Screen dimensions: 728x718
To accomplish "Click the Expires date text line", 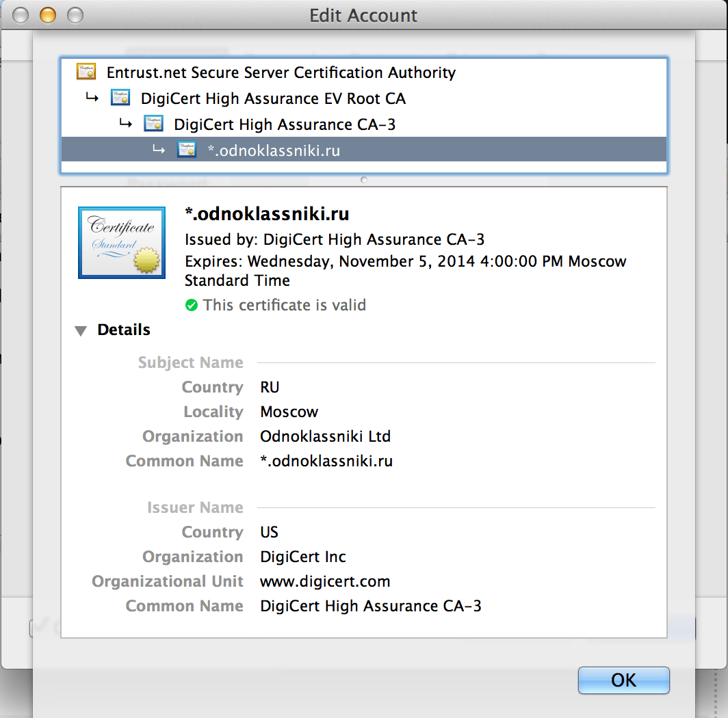I will (x=405, y=271).
